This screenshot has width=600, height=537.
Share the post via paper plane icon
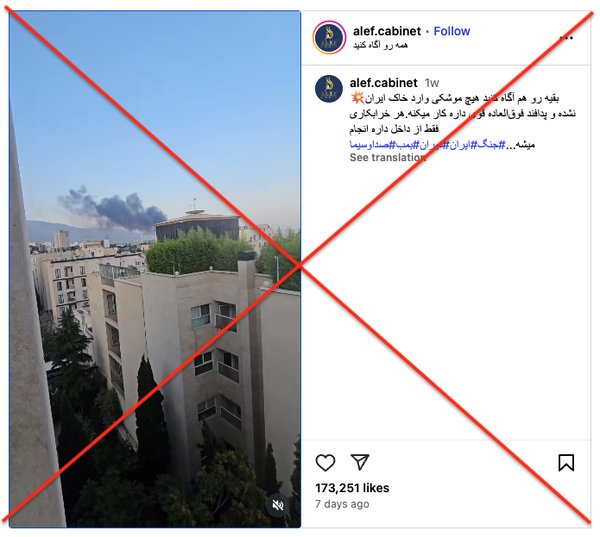click(360, 462)
